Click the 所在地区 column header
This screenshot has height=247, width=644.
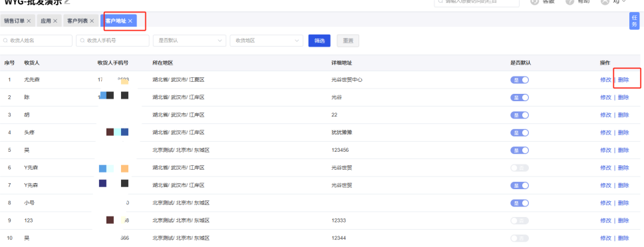(x=162, y=63)
